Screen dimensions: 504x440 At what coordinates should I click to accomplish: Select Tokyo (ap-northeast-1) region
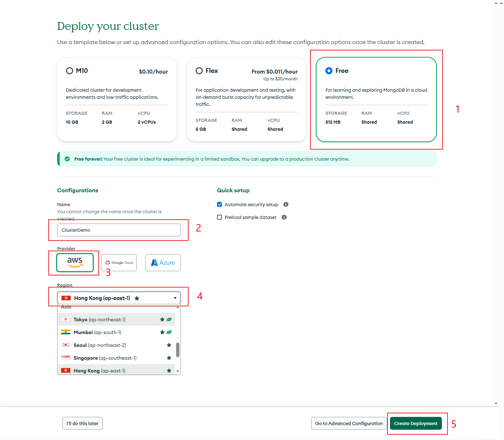(x=116, y=320)
